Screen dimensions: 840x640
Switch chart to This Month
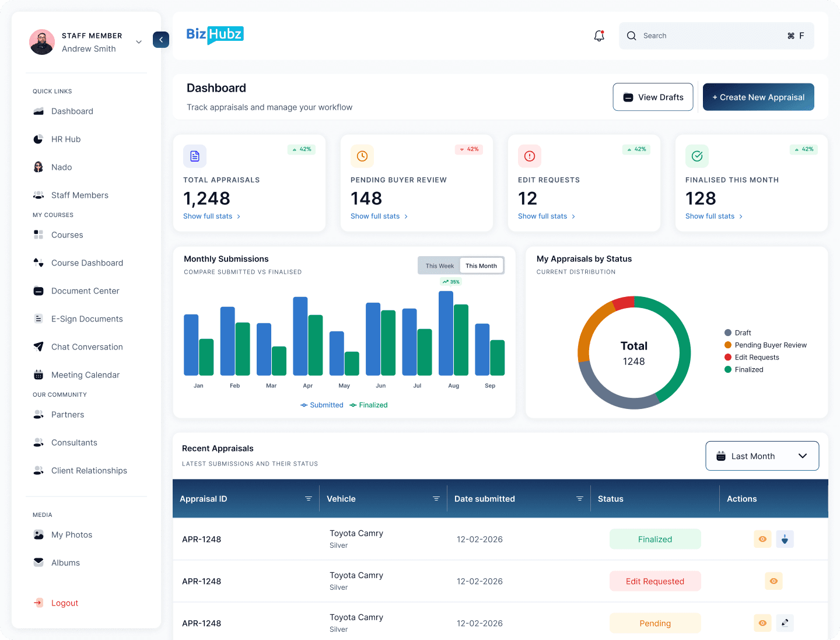(x=481, y=266)
